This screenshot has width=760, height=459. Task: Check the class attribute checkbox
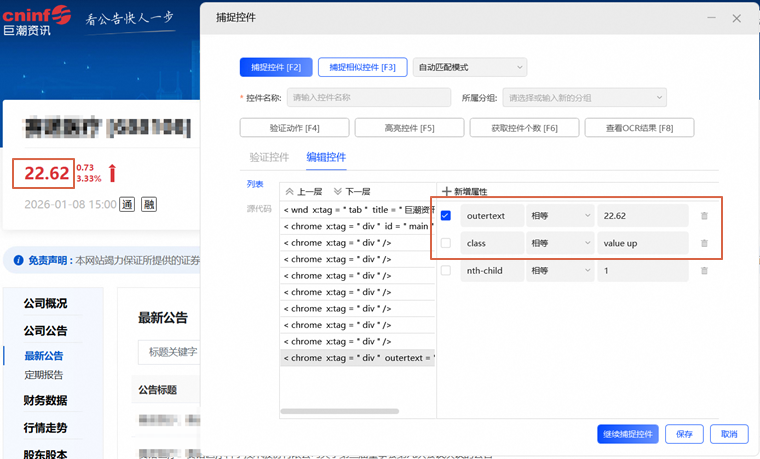[x=446, y=243]
